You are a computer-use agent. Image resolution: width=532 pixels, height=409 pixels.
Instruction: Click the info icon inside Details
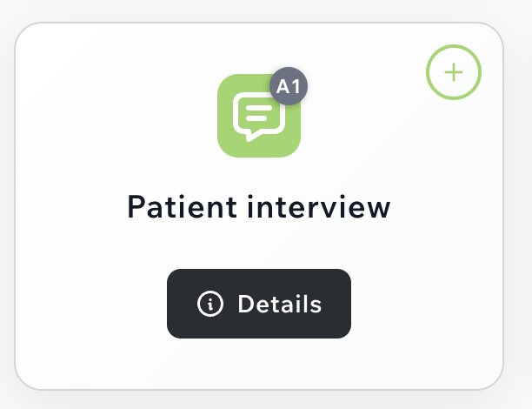(210, 304)
